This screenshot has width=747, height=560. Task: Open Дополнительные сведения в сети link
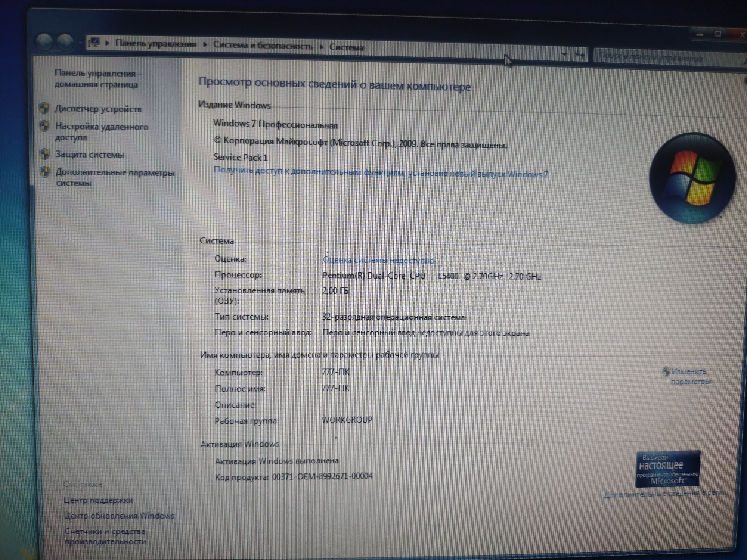point(666,494)
